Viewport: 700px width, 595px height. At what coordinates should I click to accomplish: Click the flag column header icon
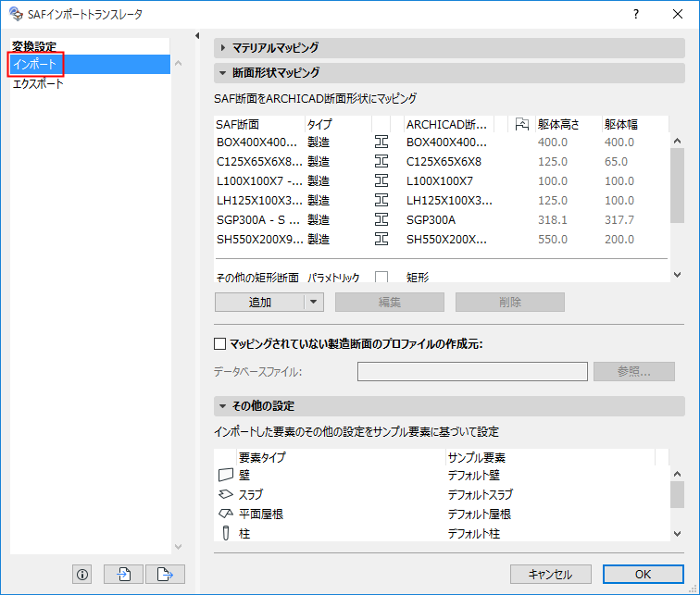pyautogui.click(x=522, y=124)
